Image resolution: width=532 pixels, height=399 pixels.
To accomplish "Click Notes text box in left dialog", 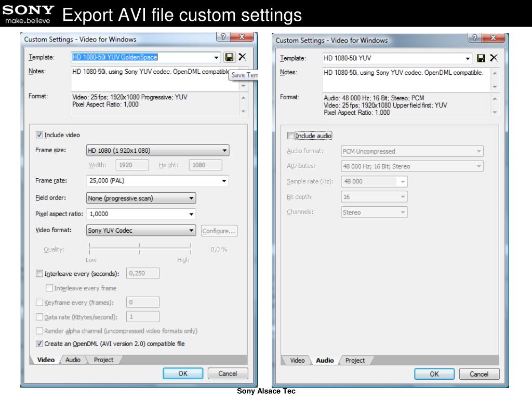I will 155,79.
